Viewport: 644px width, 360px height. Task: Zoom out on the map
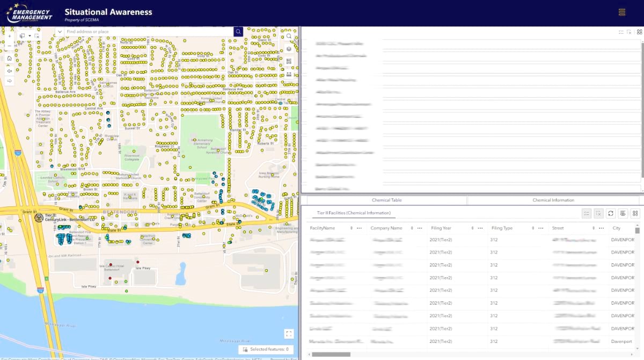[x=9, y=45]
